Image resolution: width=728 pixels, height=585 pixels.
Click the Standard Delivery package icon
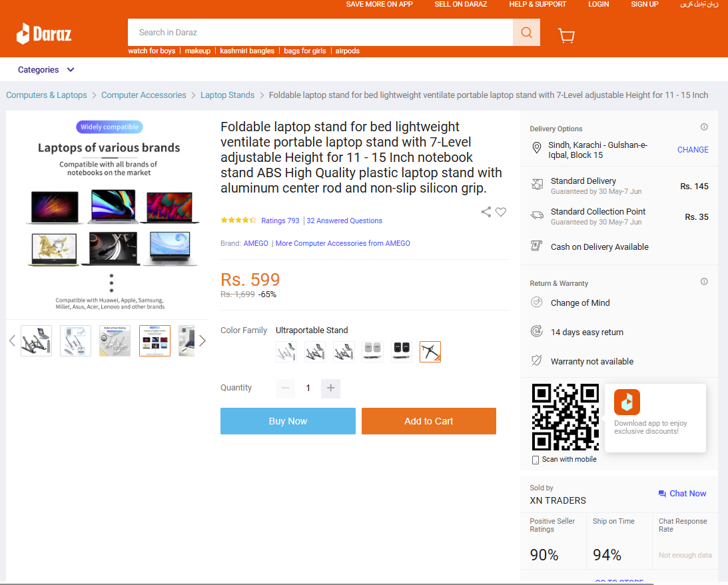point(537,185)
